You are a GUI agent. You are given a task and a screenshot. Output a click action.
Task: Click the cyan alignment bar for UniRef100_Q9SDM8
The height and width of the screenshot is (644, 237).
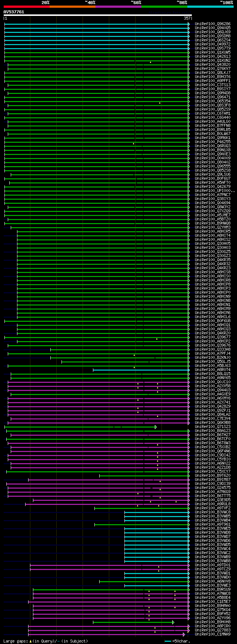pos(97,36)
